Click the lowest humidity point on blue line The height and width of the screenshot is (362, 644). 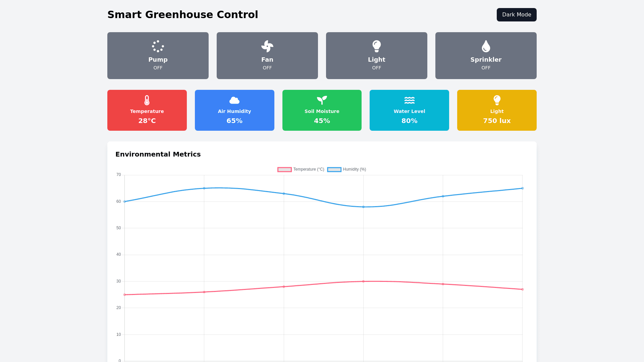tap(363, 207)
